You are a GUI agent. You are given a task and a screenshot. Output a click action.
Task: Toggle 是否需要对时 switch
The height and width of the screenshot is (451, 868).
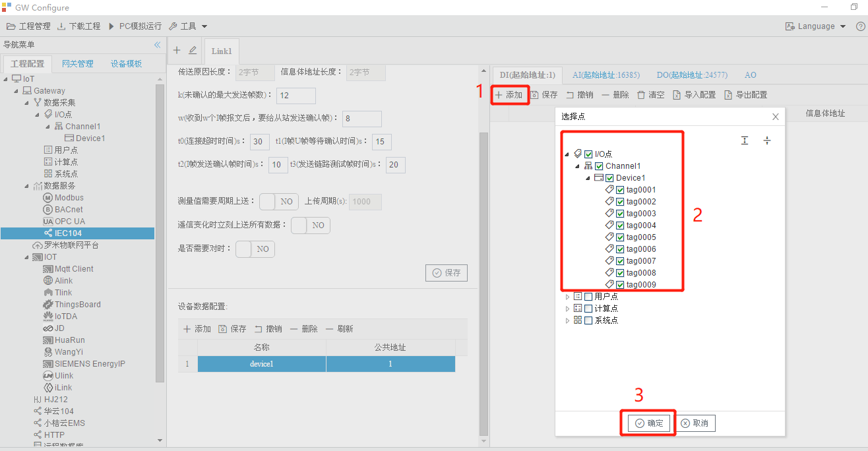tap(255, 249)
